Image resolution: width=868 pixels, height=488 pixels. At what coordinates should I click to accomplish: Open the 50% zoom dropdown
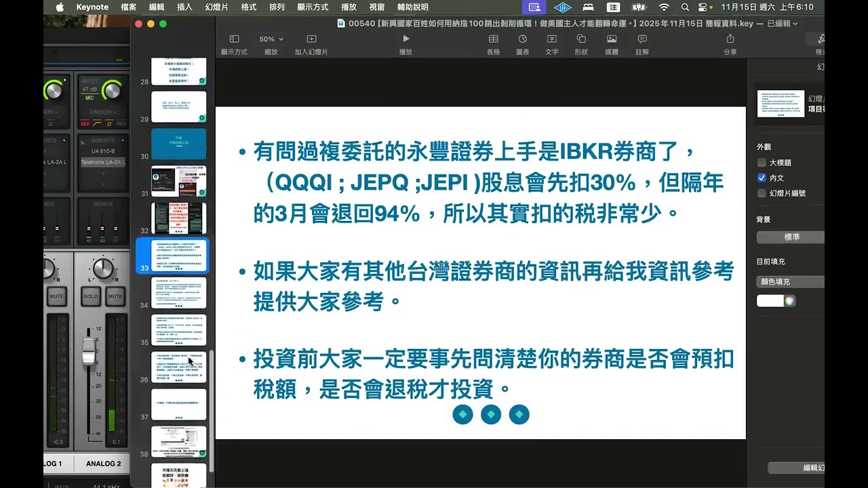coord(271,39)
